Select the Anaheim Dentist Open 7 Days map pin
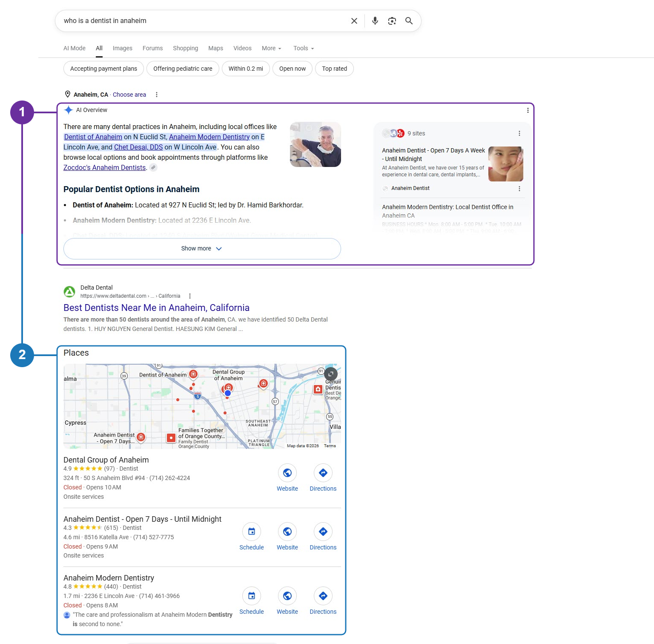This screenshot has width=654, height=644. pyautogui.click(x=141, y=437)
